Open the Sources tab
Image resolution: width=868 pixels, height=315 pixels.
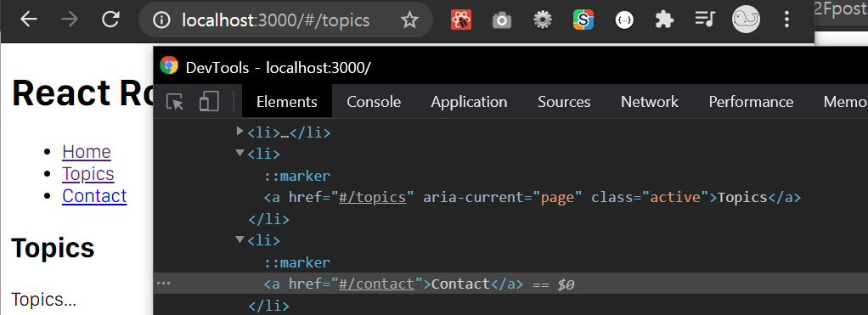tap(564, 102)
